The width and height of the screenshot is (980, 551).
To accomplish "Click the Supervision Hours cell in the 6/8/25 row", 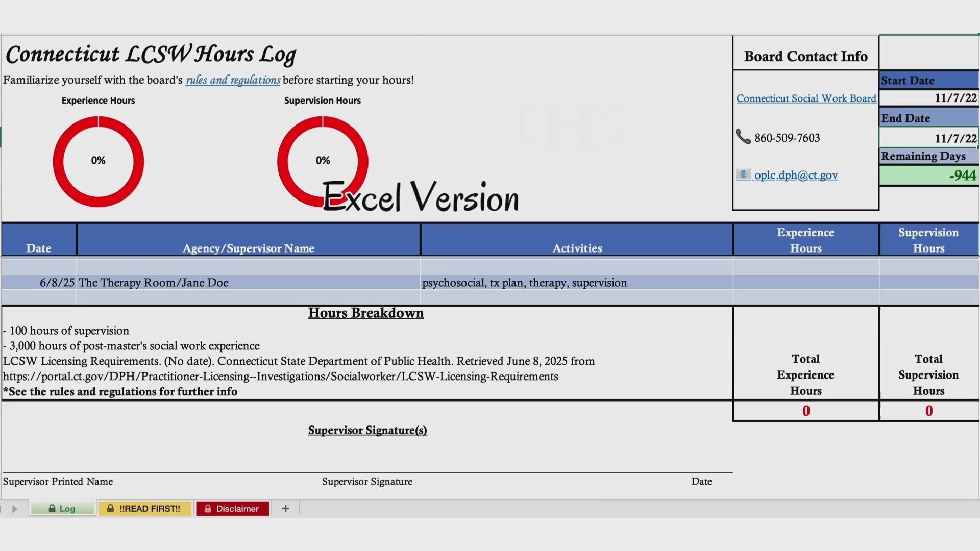I will point(929,283).
